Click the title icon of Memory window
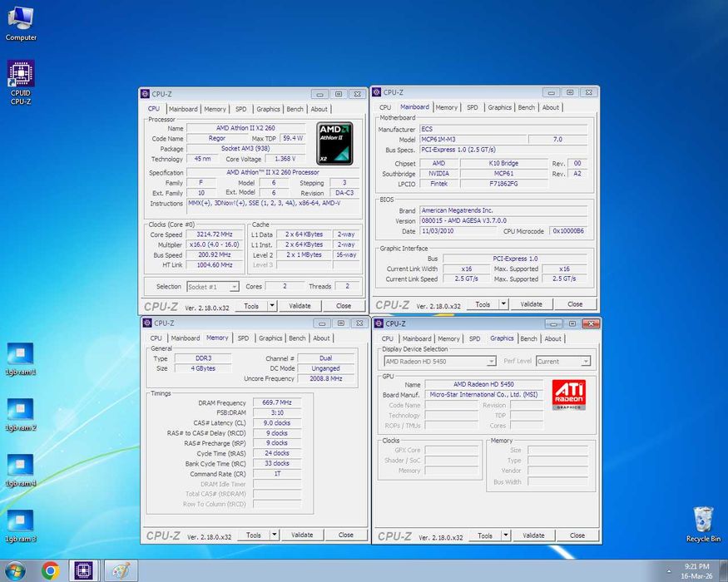Image resolution: width=728 pixels, height=582 pixels. point(147,323)
